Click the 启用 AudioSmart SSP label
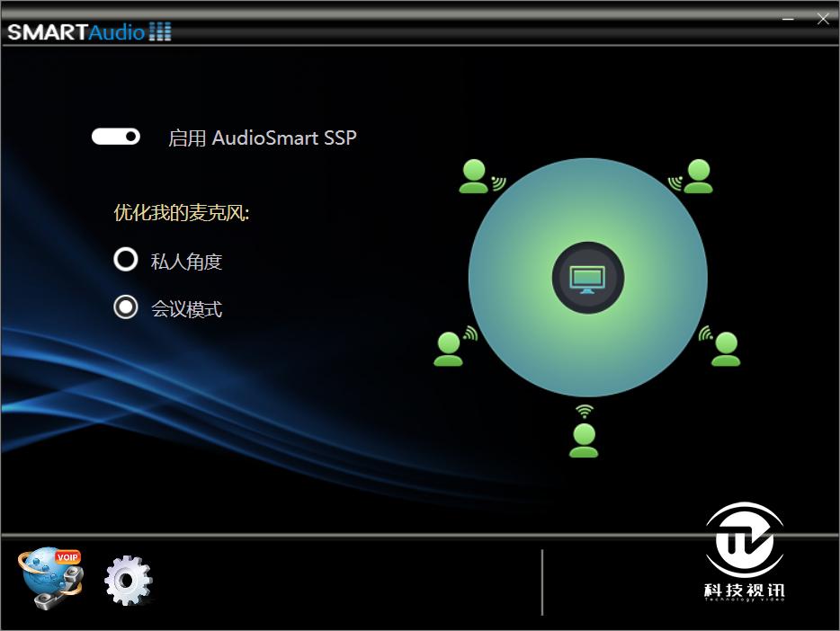This screenshot has height=631, width=840. (262, 138)
